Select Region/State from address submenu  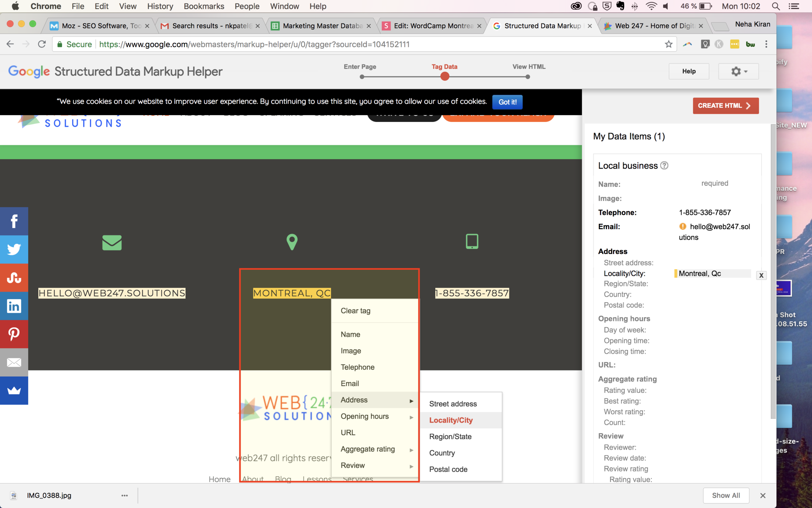[x=450, y=437]
